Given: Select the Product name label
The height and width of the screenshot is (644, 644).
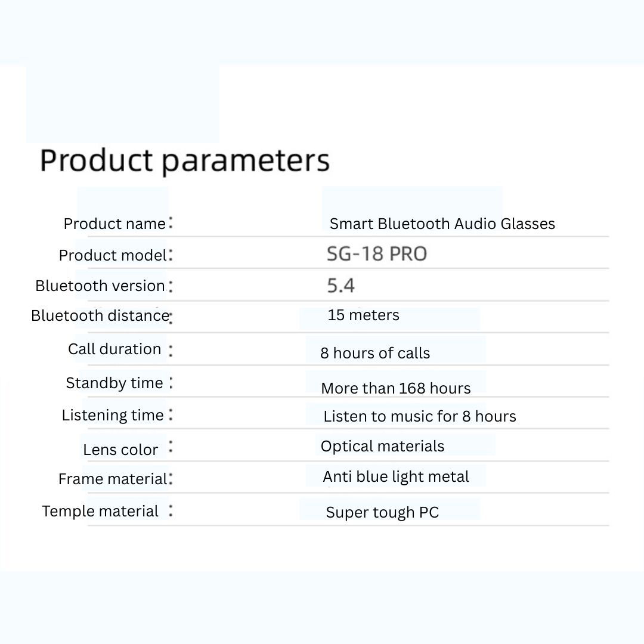Looking at the screenshot, I should coord(114,224).
